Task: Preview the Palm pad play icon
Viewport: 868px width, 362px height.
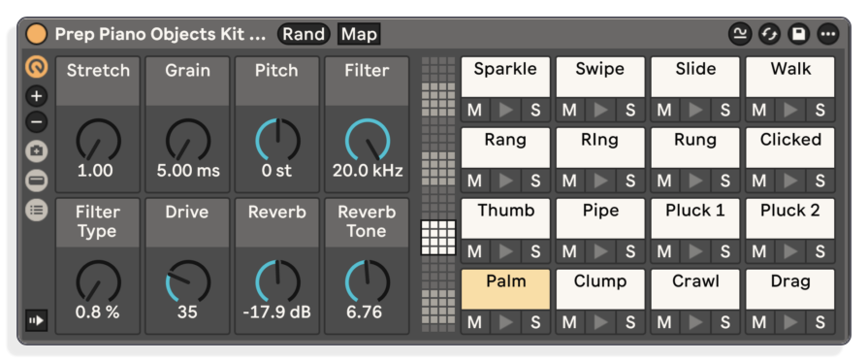Action: tap(505, 322)
